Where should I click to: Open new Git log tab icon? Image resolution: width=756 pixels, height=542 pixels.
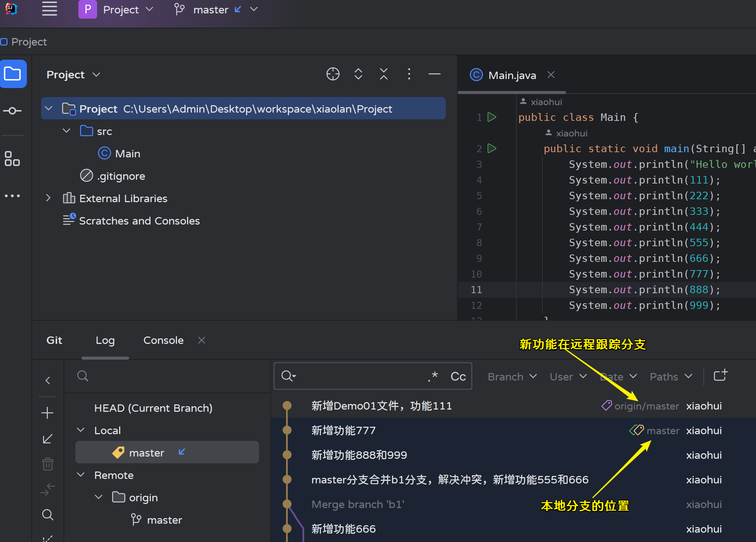(x=721, y=376)
